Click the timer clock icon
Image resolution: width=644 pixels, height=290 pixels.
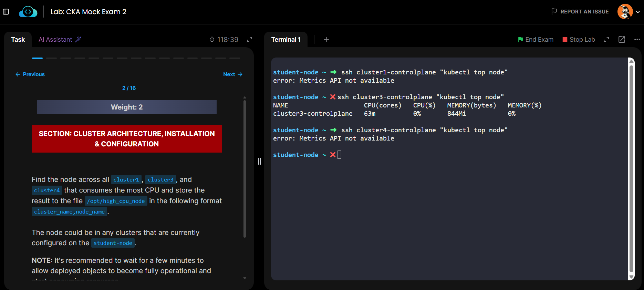point(212,40)
